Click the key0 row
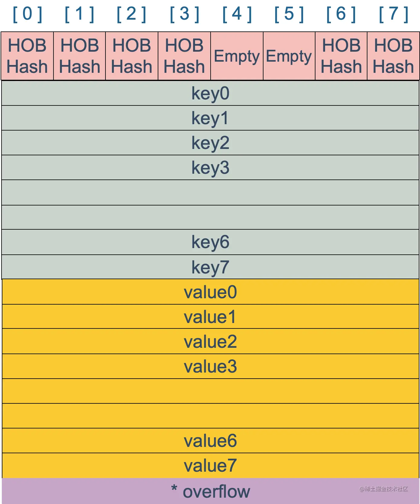Viewport: 420px width, 504px height. click(x=210, y=93)
